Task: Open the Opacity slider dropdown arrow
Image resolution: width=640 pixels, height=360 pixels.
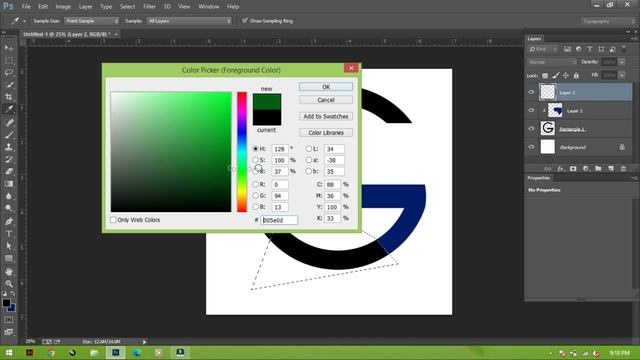Action: tap(622, 62)
